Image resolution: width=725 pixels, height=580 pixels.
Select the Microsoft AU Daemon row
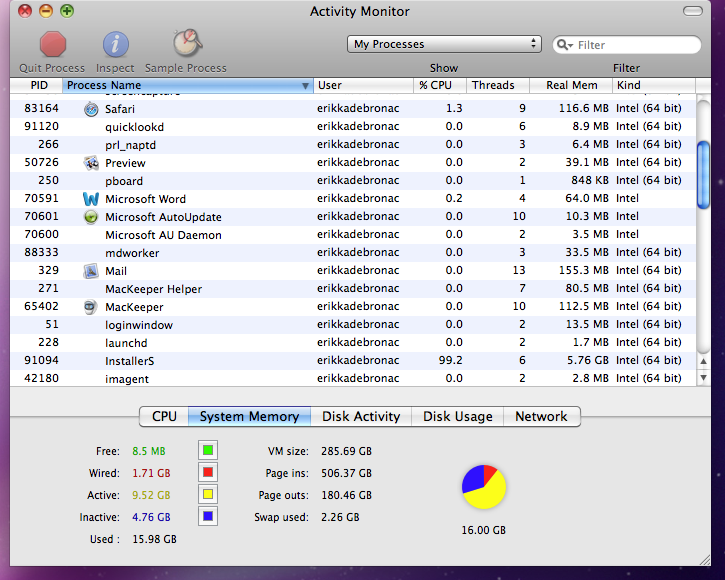coord(353,235)
